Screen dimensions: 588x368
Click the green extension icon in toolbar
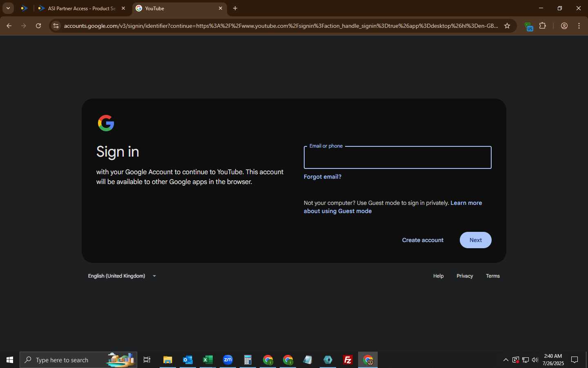click(x=529, y=27)
